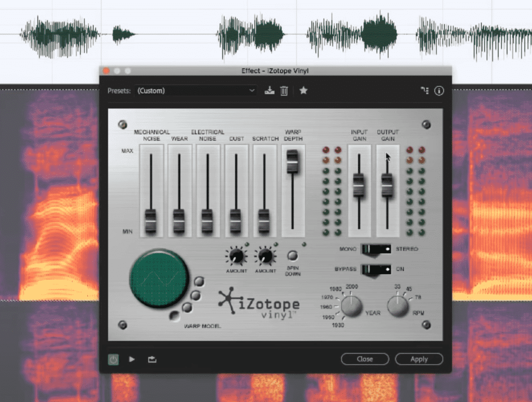Adjust the Electrical Noise slider handle
Screen dimensions: 532x402
point(207,221)
